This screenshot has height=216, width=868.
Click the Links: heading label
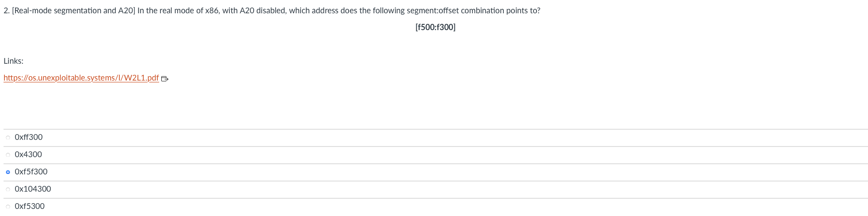13,61
